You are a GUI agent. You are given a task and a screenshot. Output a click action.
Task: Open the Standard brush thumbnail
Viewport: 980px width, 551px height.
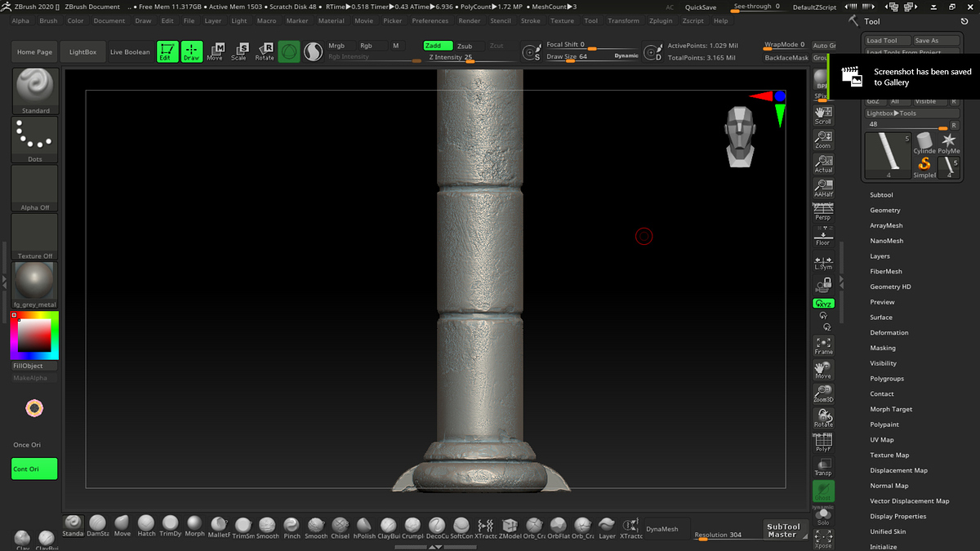pos(34,91)
